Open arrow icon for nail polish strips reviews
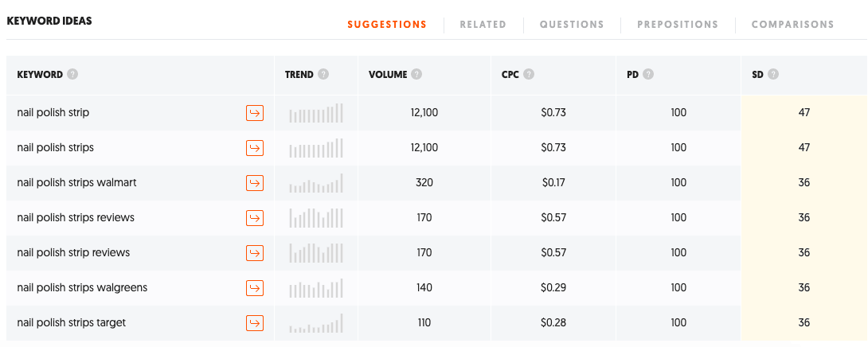This screenshot has width=868, height=347. coord(255,218)
